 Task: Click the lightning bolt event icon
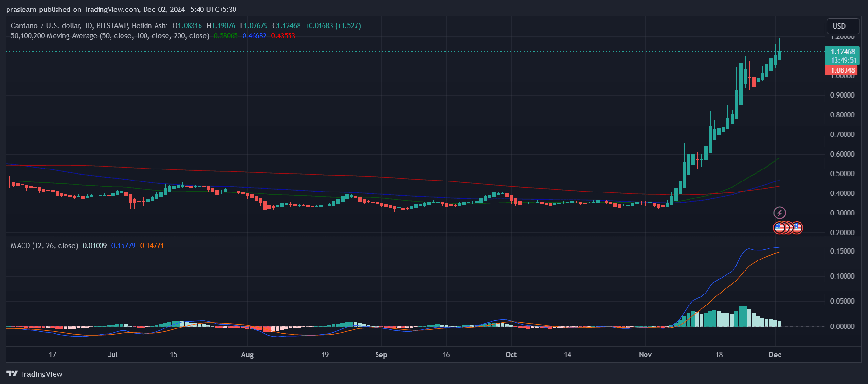(x=779, y=213)
